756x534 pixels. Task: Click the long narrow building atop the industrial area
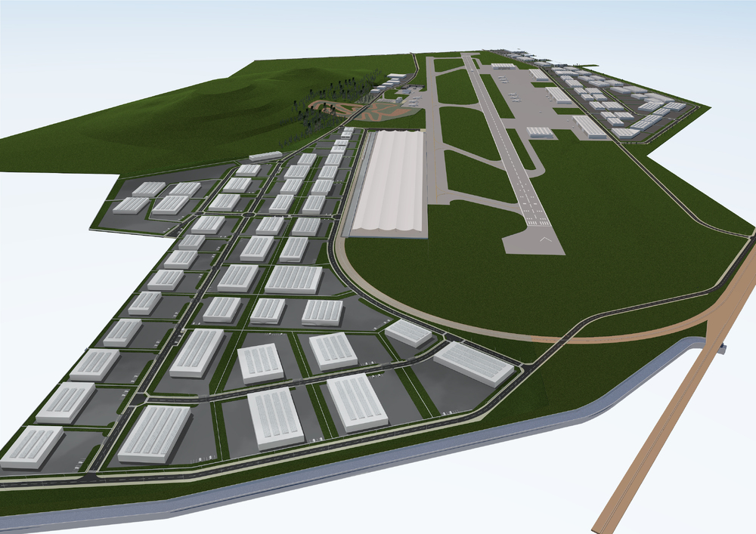pyautogui.click(x=265, y=156)
